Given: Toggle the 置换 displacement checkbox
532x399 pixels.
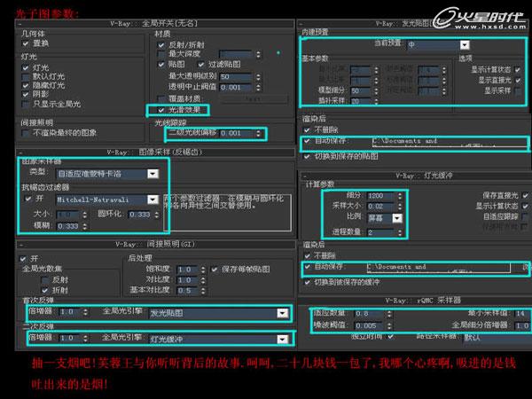Looking at the screenshot, I should point(26,43).
